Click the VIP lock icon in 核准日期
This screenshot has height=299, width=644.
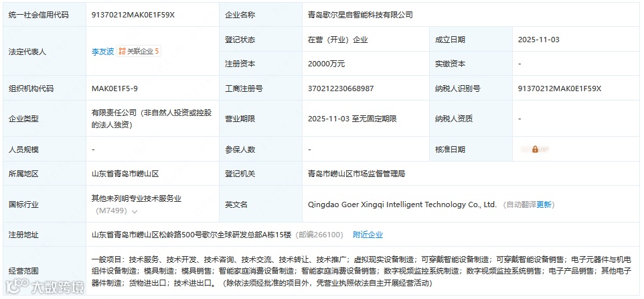coord(535,149)
